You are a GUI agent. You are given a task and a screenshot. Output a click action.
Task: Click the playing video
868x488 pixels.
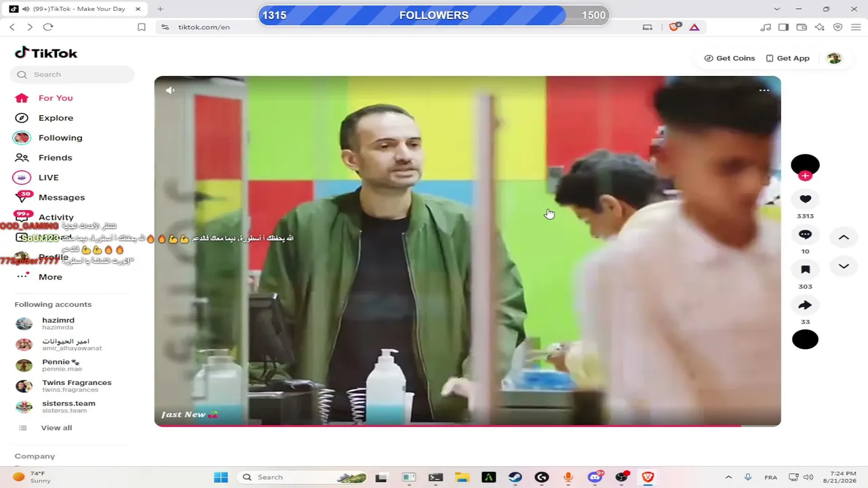(467, 251)
